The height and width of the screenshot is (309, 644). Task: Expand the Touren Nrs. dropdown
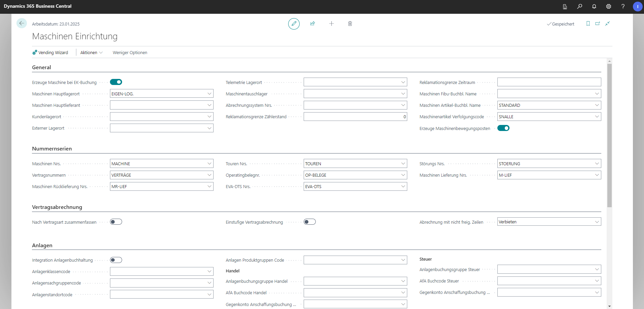403,164
